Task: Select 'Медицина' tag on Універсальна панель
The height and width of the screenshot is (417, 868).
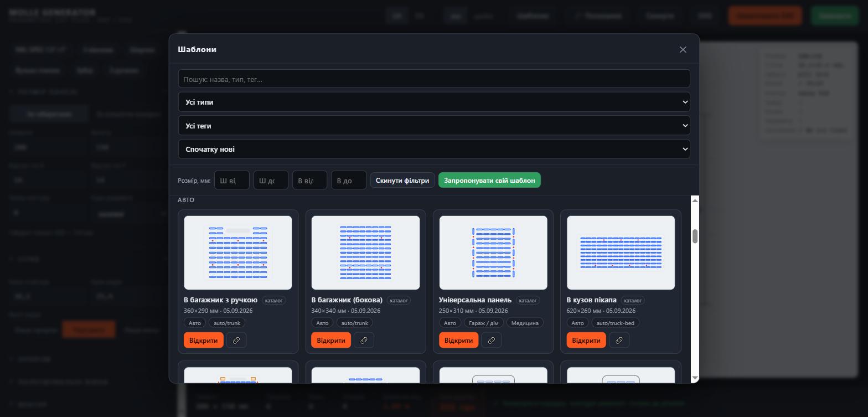Action: pos(525,323)
